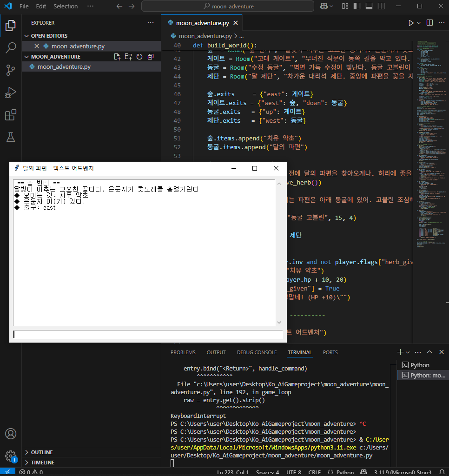Toggle the secondary side bar

pyautogui.click(x=381, y=6)
